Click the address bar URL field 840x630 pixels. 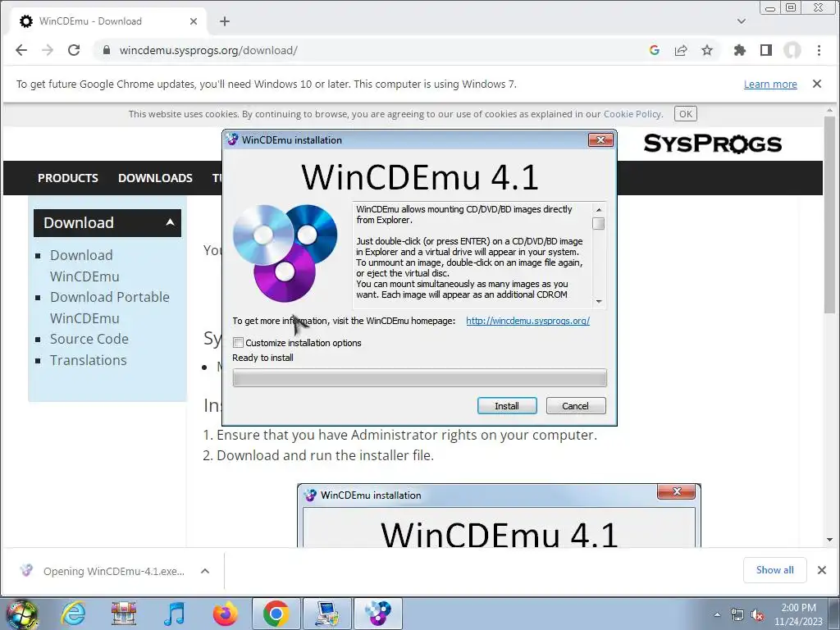(370, 50)
